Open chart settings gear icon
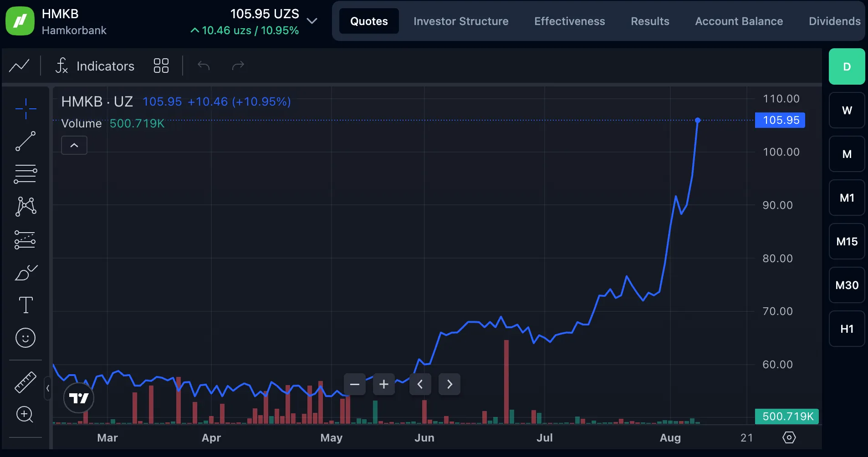Viewport: 868px width, 457px height. pyautogui.click(x=789, y=437)
